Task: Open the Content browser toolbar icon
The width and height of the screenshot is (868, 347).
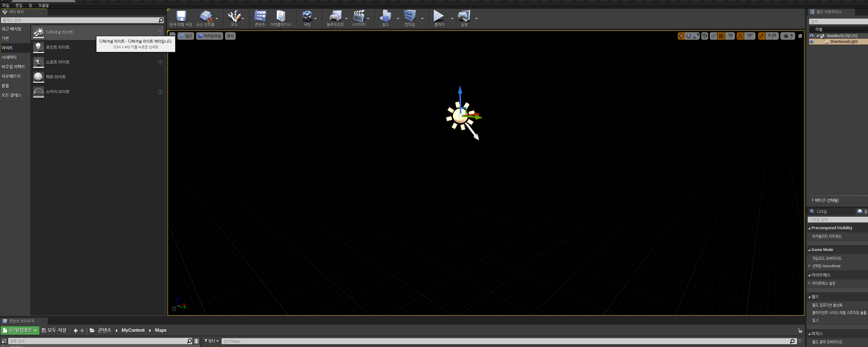Action: [x=260, y=18]
